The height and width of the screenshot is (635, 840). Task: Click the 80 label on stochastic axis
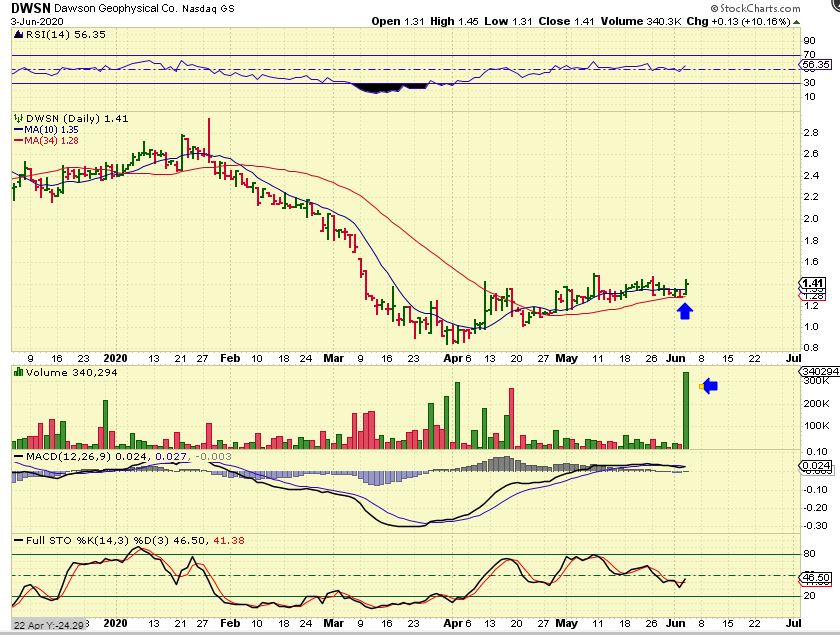[x=809, y=554]
